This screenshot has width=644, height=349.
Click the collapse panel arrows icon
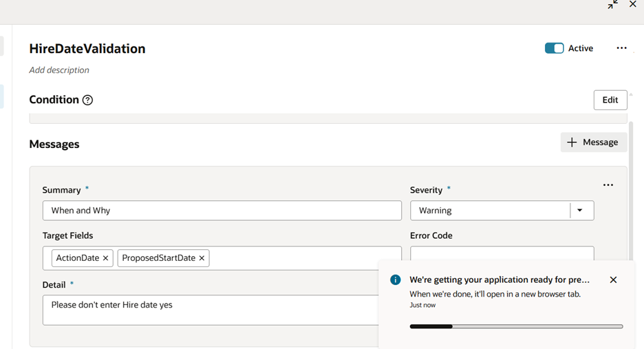(x=612, y=4)
